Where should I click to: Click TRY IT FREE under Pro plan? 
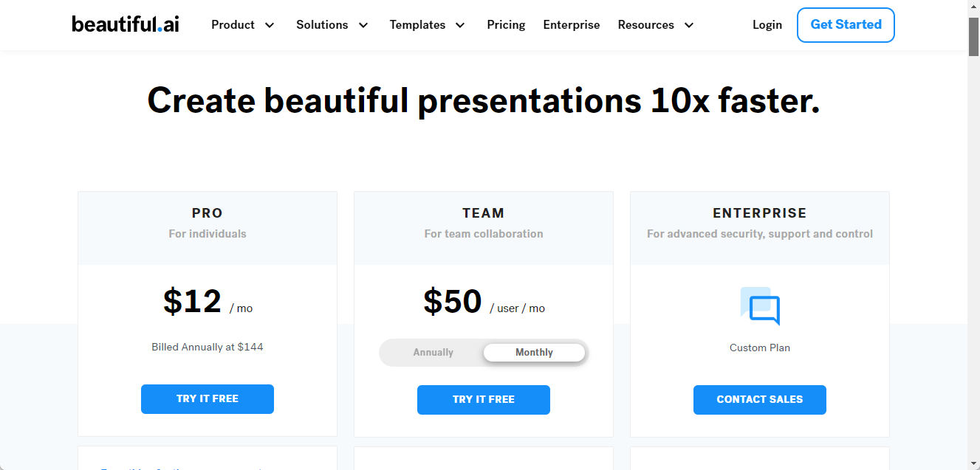pyautogui.click(x=208, y=399)
